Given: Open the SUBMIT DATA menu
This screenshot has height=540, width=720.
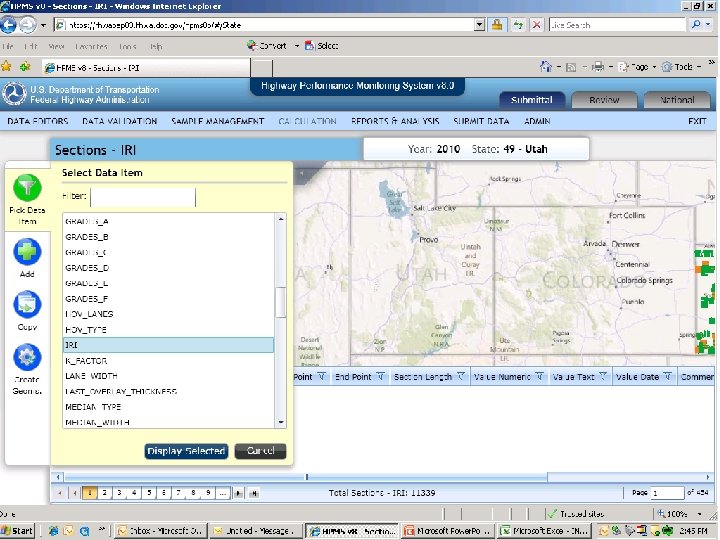Looking at the screenshot, I should click(481, 121).
